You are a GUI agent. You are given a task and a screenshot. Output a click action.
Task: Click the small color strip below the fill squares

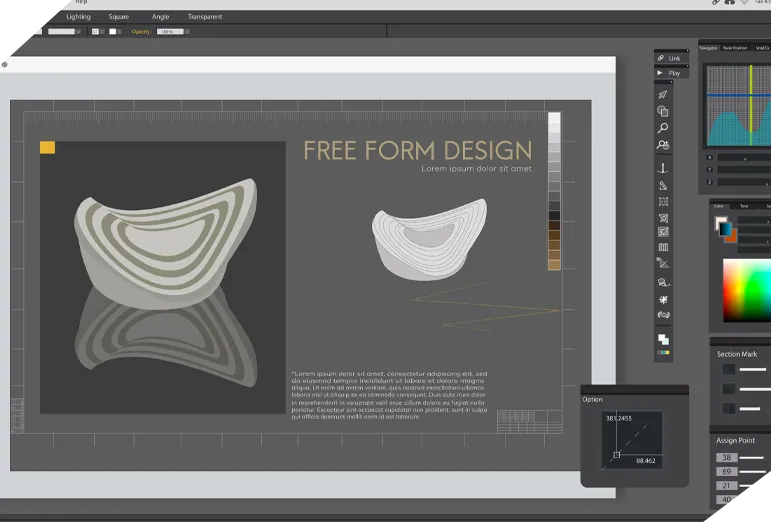click(663, 352)
